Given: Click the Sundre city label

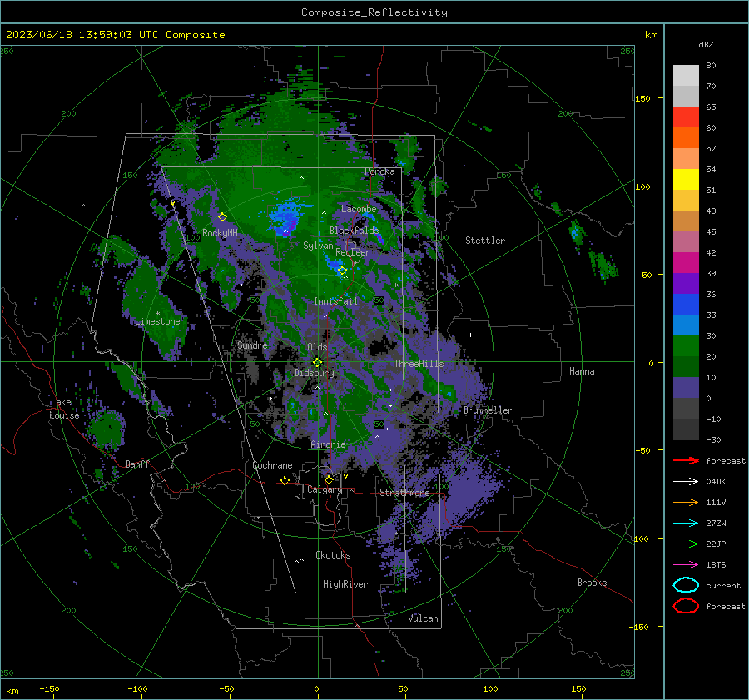Looking at the screenshot, I should 252,345.
